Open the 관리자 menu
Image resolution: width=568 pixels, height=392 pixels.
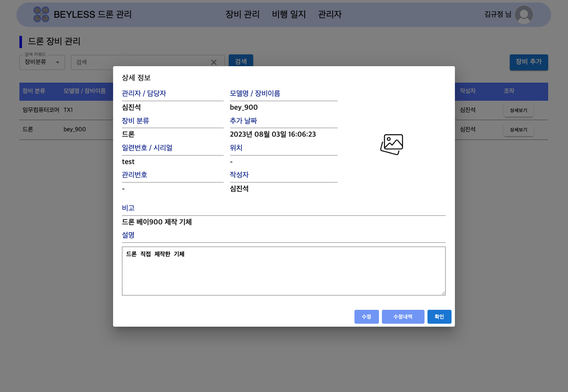click(x=330, y=14)
